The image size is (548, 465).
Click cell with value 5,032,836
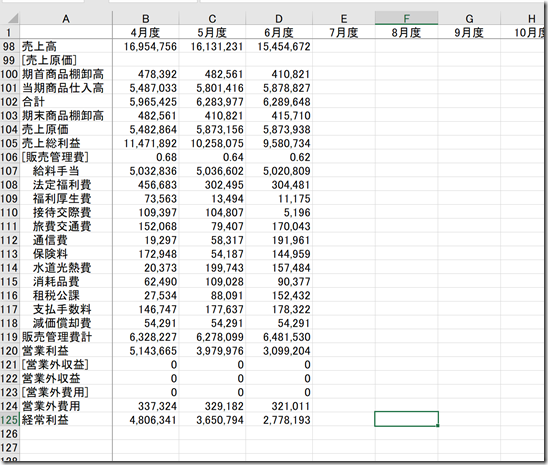(x=146, y=171)
